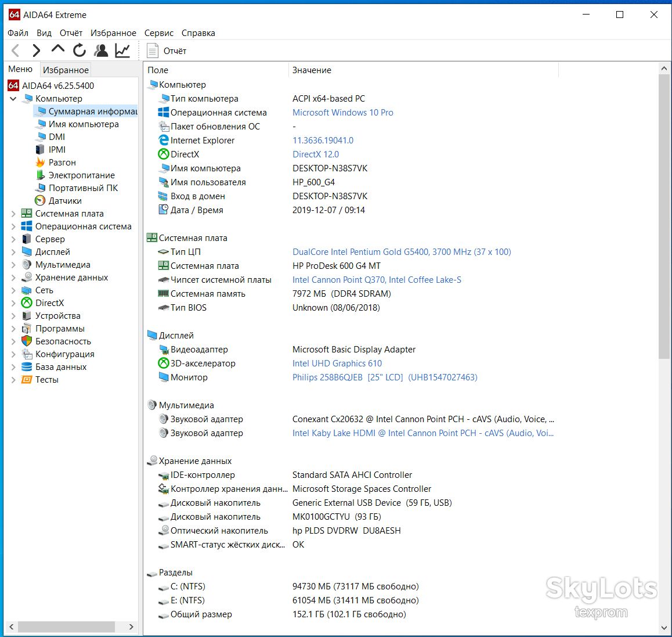Expand the Сервер tree node
This screenshot has width=672, height=637.
(x=13, y=239)
